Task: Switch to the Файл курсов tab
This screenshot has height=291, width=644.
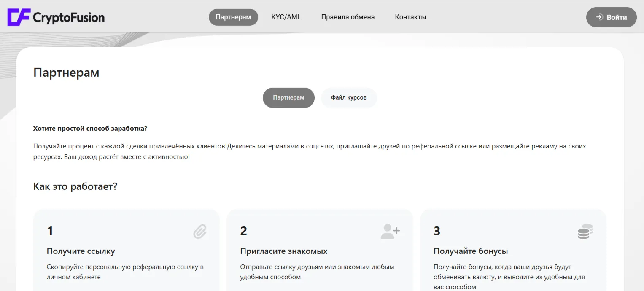Action: pos(349,97)
